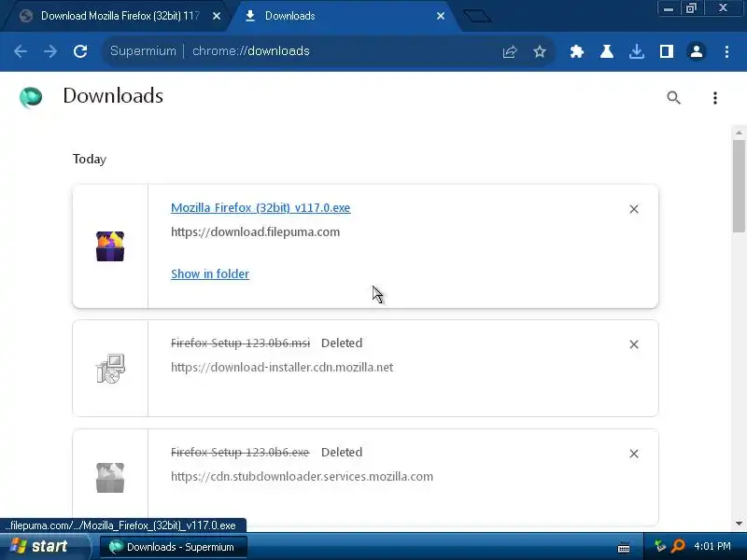Click the Firefox installer file icon
This screenshot has width=747, height=560.
pyautogui.click(x=110, y=246)
